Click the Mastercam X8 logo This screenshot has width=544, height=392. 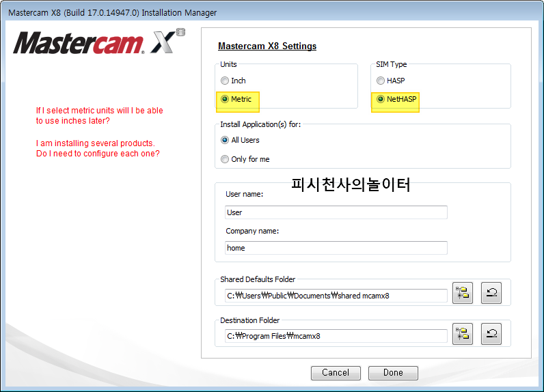click(x=99, y=42)
